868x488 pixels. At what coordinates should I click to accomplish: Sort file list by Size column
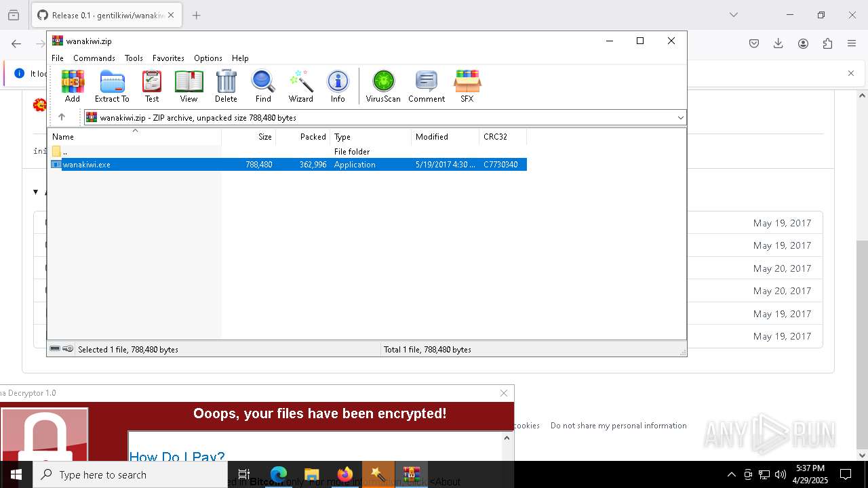click(249, 136)
